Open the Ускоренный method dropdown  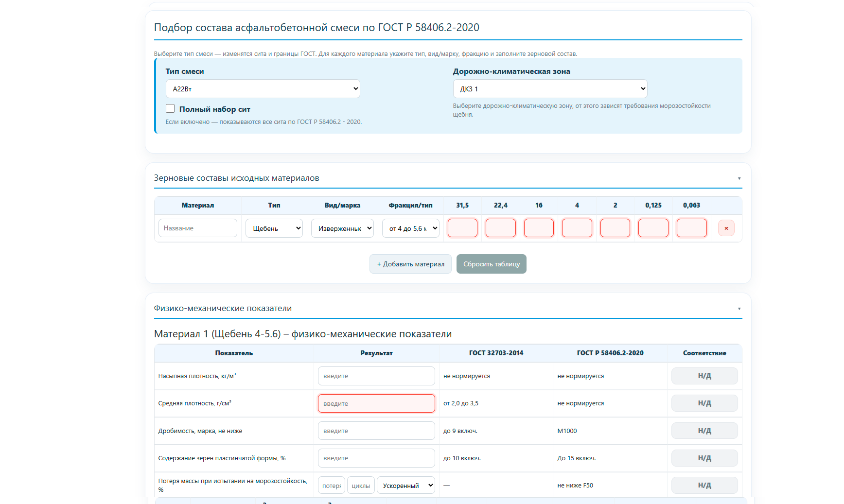click(x=406, y=486)
